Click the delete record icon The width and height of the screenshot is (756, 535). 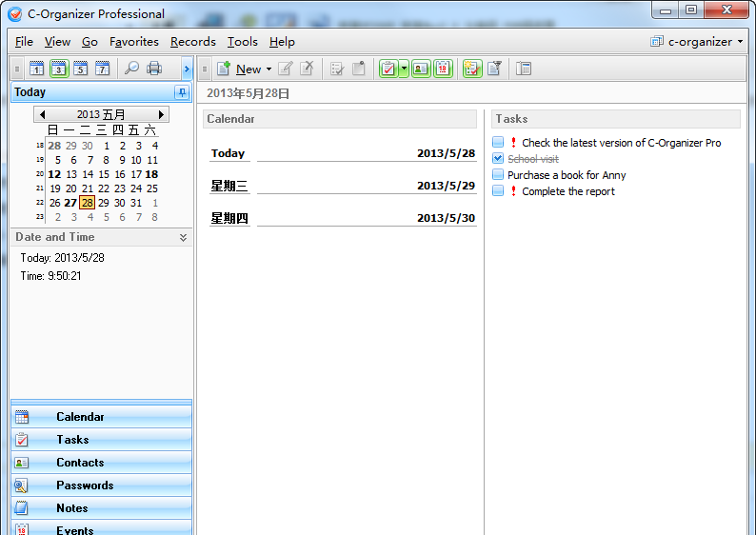[x=308, y=69]
